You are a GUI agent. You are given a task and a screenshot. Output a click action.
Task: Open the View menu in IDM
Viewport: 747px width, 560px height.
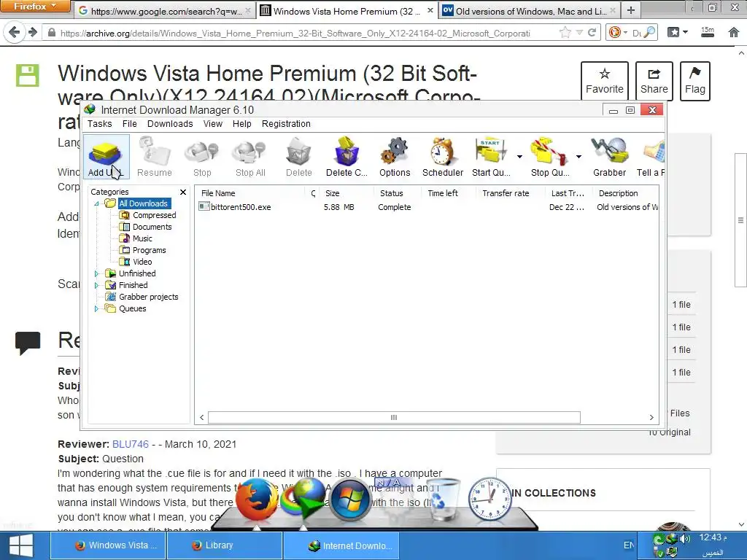[212, 124]
